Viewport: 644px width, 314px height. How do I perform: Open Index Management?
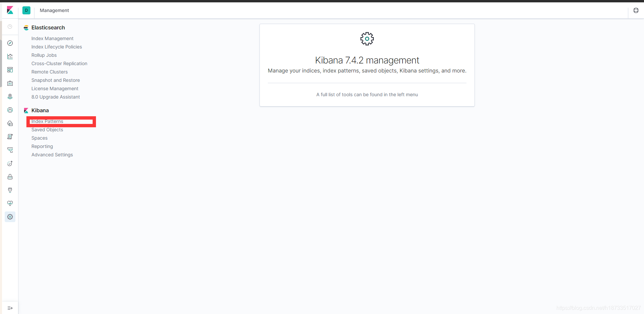coord(52,38)
